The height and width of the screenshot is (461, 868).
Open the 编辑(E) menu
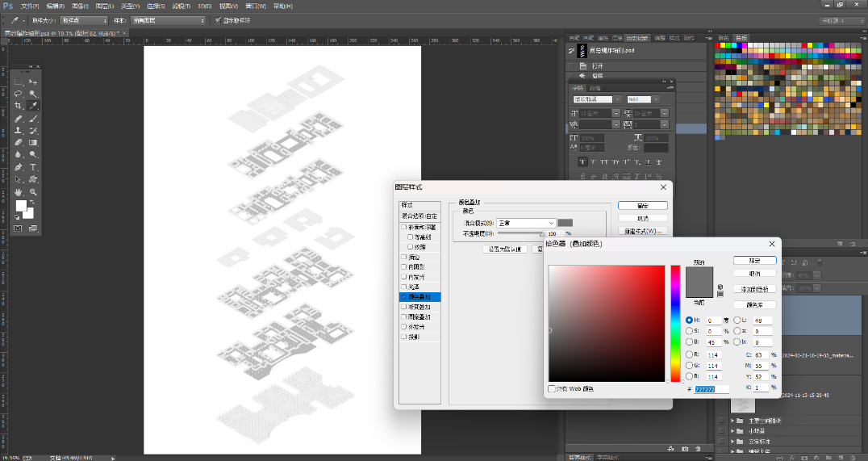pyautogui.click(x=56, y=6)
